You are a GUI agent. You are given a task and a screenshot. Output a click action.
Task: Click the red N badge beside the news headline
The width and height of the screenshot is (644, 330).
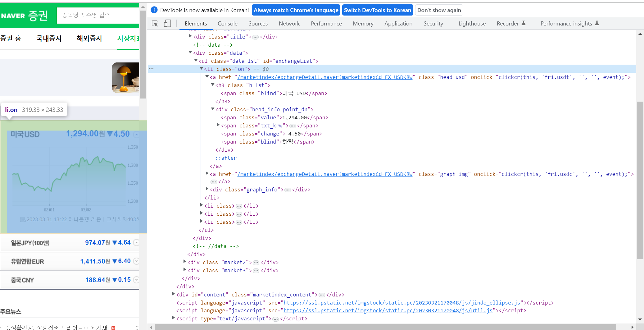113,328
